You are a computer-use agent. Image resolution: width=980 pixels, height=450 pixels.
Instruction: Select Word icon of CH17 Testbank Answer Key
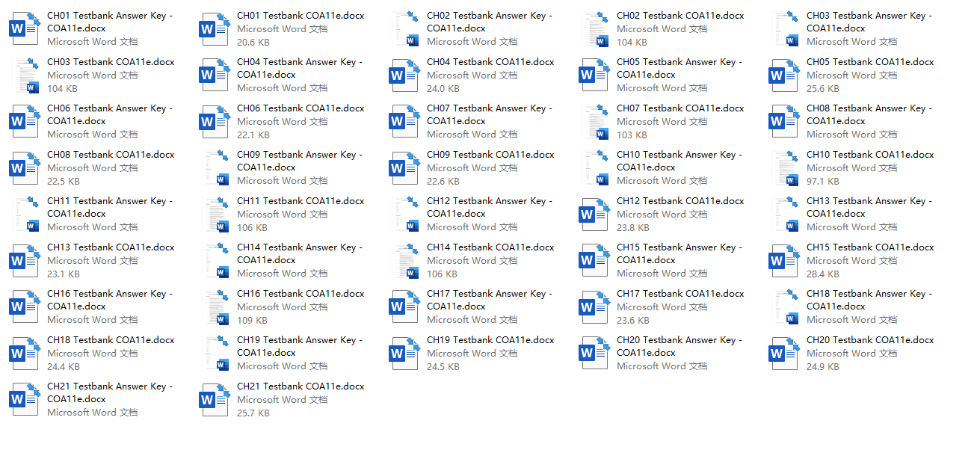tap(404, 306)
